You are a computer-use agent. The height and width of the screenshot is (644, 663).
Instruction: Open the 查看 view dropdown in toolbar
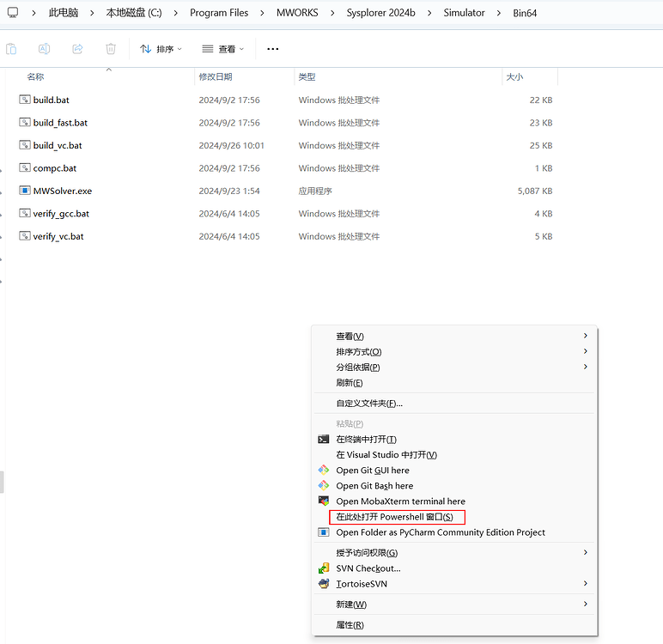(223, 49)
